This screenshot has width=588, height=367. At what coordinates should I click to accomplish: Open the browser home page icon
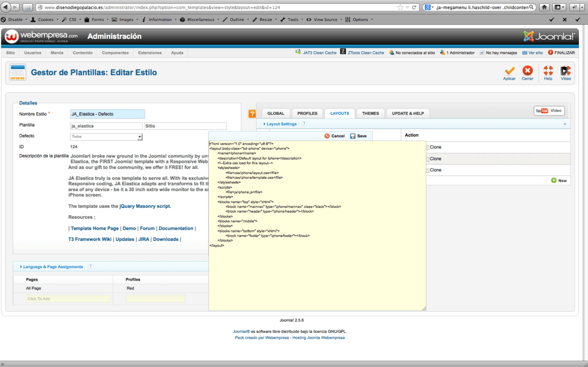pyautogui.click(x=544, y=7)
